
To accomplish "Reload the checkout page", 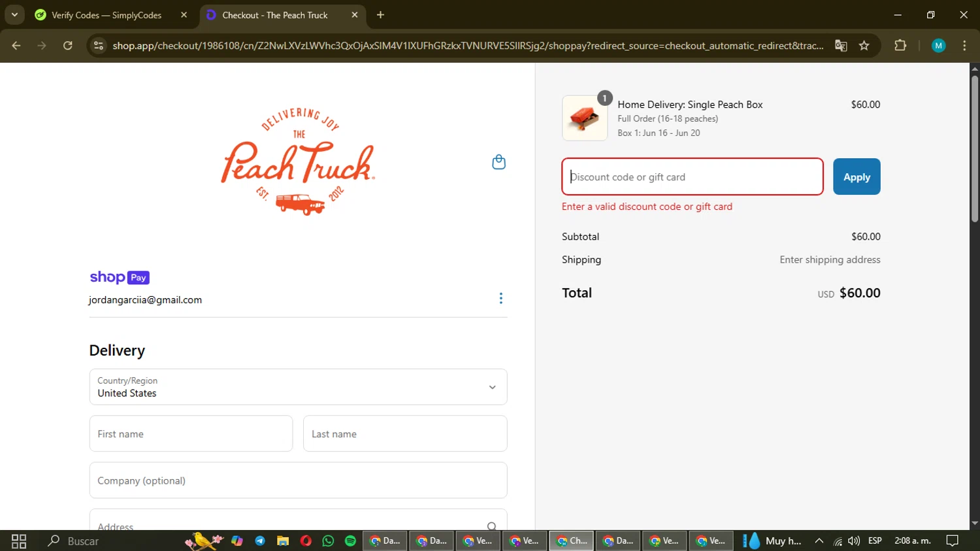I will pos(68,46).
